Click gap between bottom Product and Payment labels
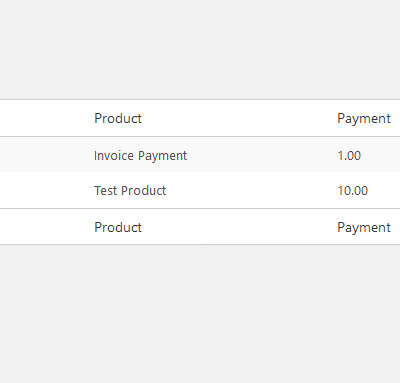 click(x=239, y=227)
